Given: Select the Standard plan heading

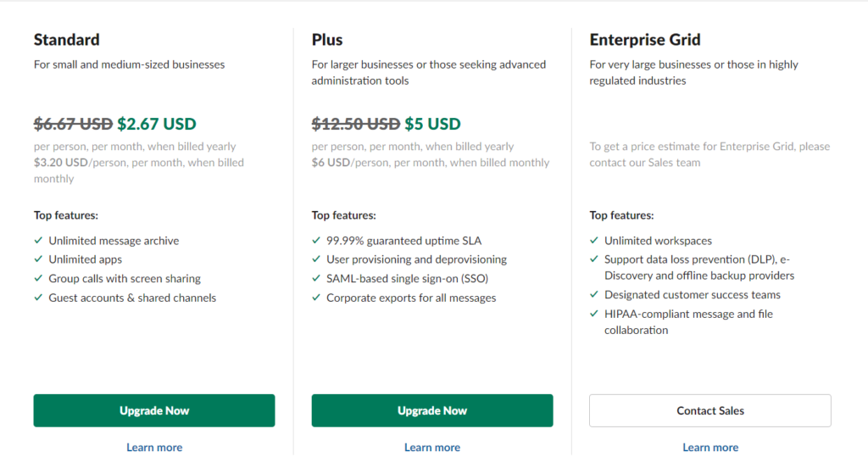Looking at the screenshot, I should pyautogui.click(x=67, y=40).
